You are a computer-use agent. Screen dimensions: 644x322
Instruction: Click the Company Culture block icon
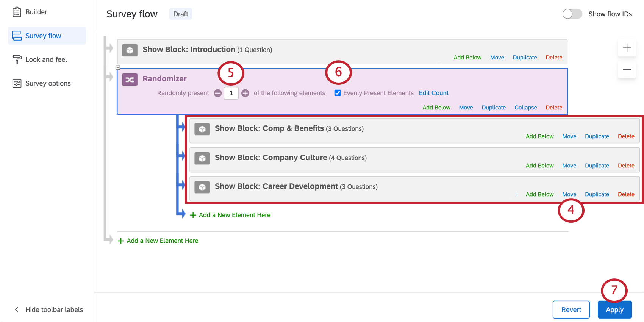(x=202, y=158)
